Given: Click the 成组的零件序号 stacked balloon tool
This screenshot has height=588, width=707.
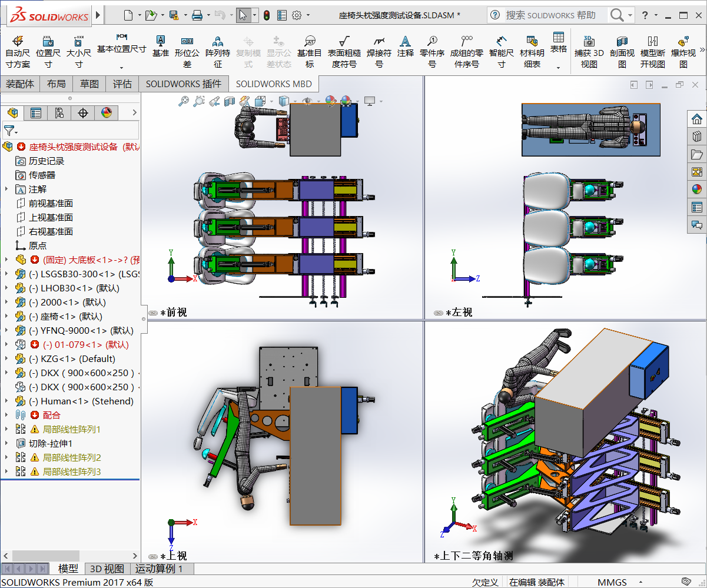Looking at the screenshot, I should tap(467, 52).
